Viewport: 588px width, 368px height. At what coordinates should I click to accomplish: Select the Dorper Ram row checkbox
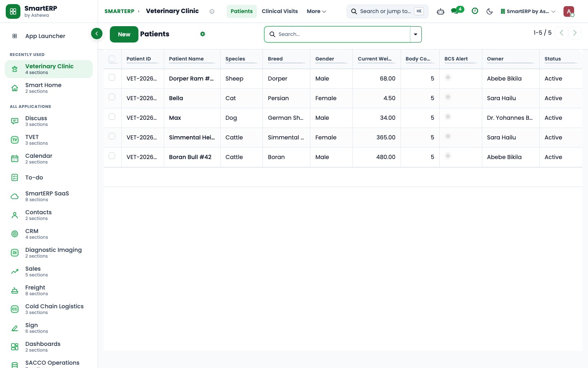tap(112, 77)
